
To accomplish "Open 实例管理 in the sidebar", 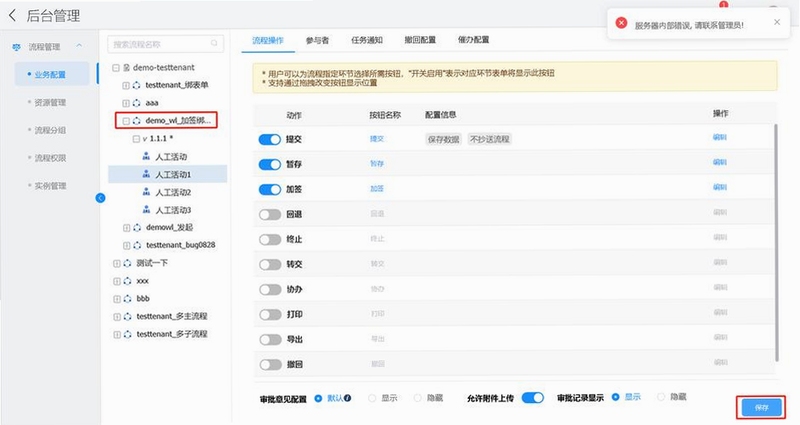I will [x=50, y=186].
